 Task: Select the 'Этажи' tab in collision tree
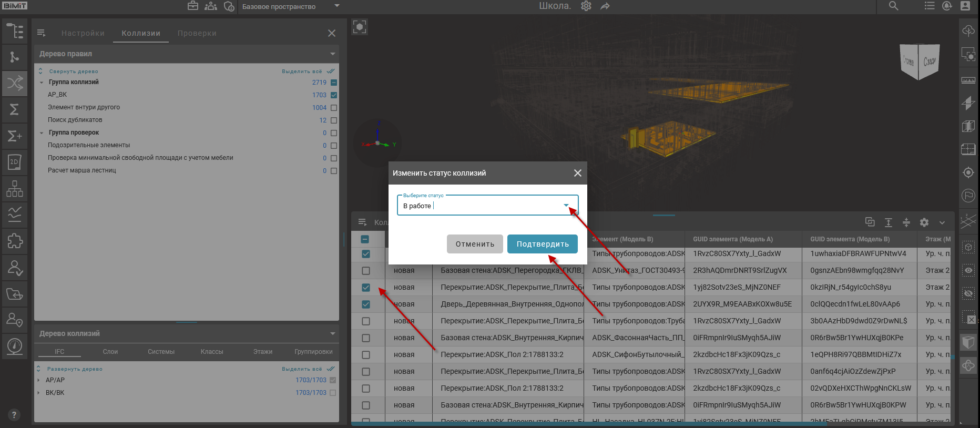point(262,352)
